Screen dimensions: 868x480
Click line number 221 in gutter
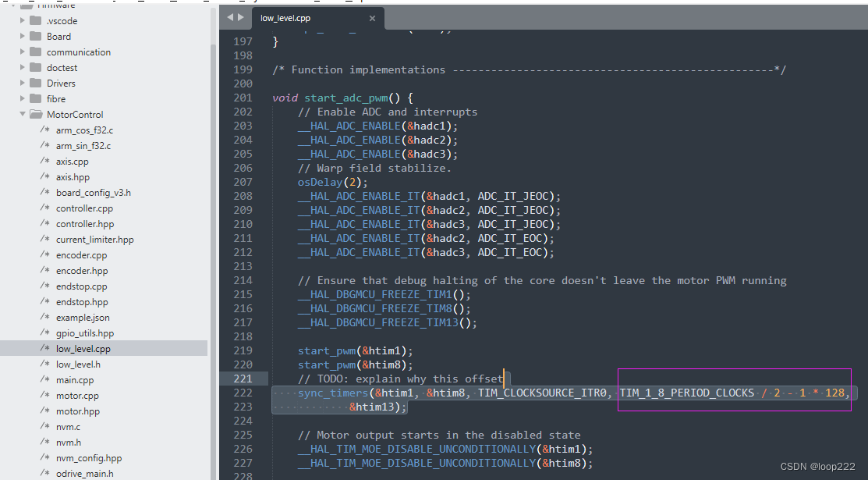[x=243, y=379]
